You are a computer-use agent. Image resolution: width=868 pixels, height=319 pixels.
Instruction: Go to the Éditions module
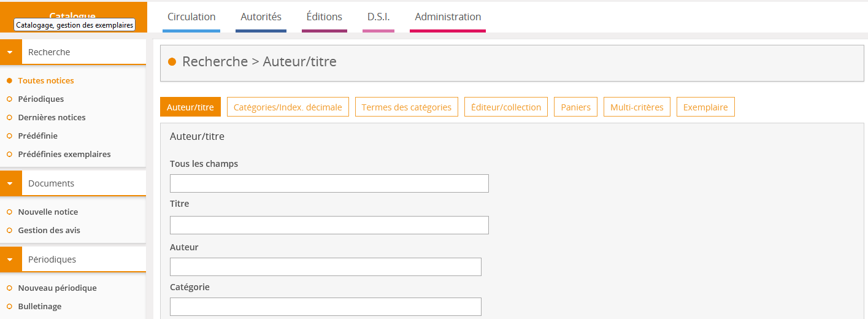[x=324, y=17]
